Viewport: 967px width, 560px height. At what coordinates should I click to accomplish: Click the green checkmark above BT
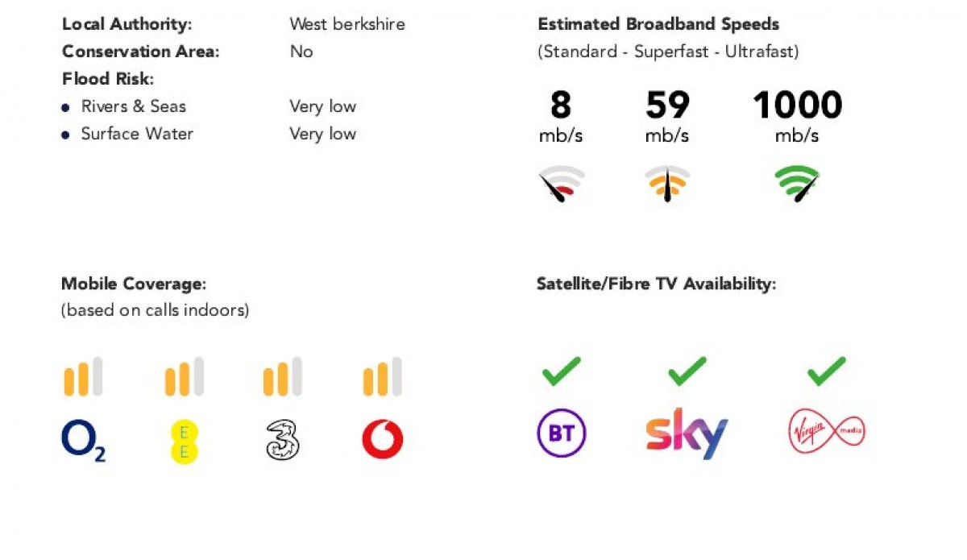[x=561, y=372]
